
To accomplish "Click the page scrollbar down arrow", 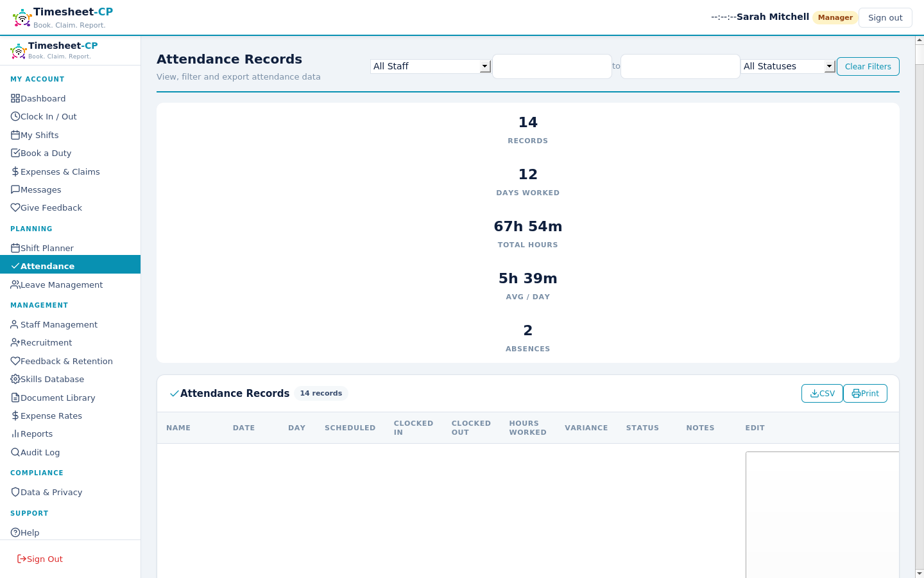I will pos(920,573).
